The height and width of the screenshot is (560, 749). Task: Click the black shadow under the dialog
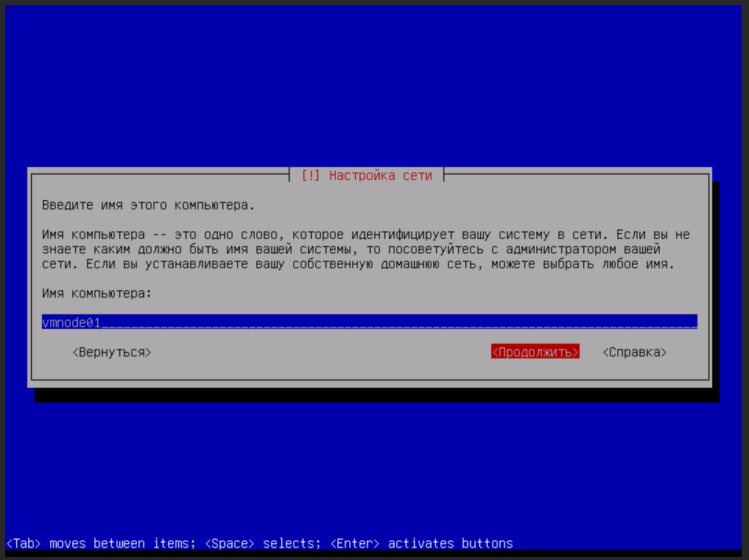pyautogui.click(x=376, y=395)
